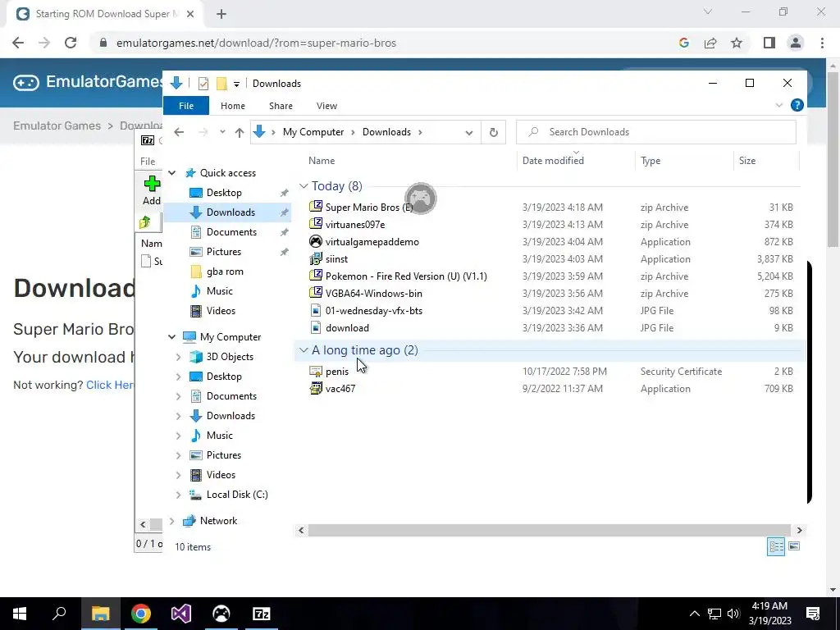Click 7-Zip up-folder icon
Image resolution: width=840 pixels, height=630 pixels.
145,222
